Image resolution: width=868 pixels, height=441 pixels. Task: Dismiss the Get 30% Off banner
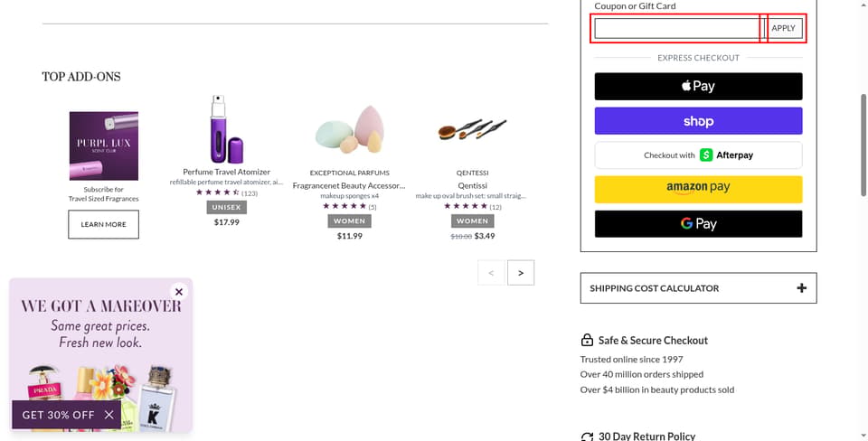(x=109, y=415)
